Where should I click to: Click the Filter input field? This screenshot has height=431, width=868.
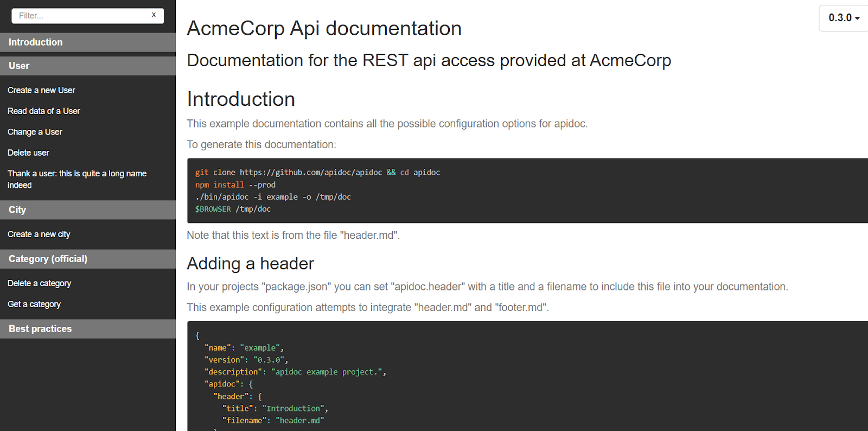(87, 16)
